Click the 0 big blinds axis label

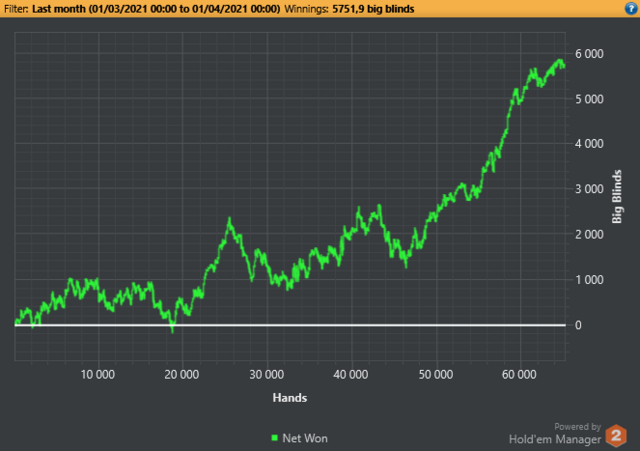pos(578,325)
